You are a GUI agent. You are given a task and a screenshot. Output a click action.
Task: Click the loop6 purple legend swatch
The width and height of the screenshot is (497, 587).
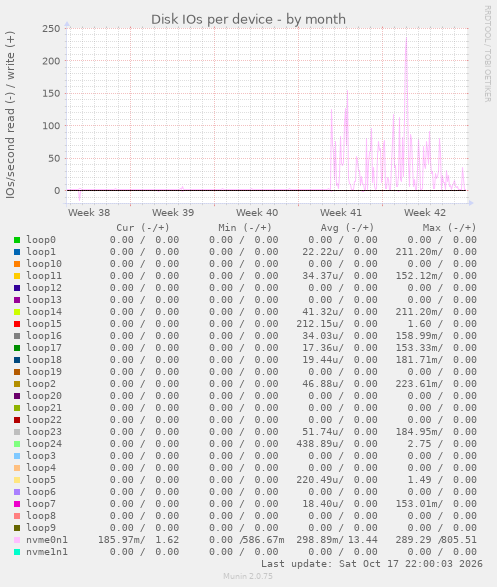click(x=17, y=492)
